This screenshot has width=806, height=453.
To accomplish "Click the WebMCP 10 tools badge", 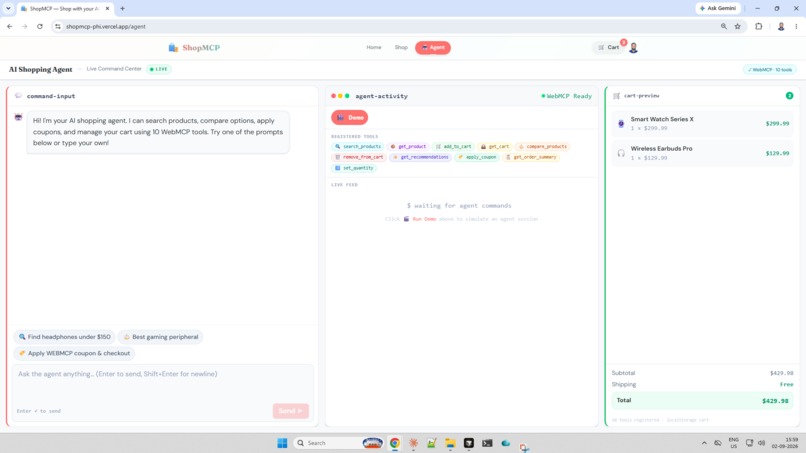I will pyautogui.click(x=770, y=69).
